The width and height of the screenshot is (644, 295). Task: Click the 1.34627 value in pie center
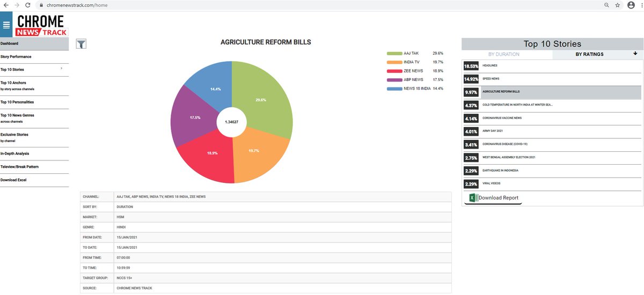(x=231, y=122)
